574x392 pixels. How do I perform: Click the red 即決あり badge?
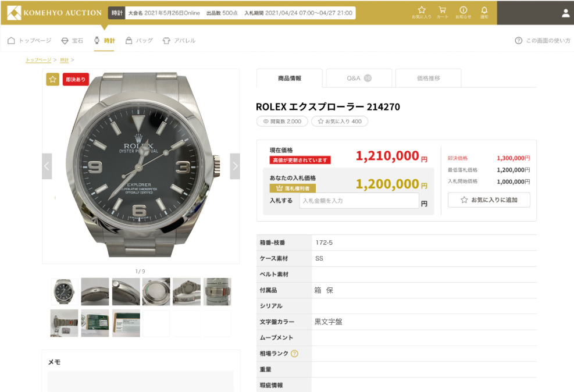76,80
